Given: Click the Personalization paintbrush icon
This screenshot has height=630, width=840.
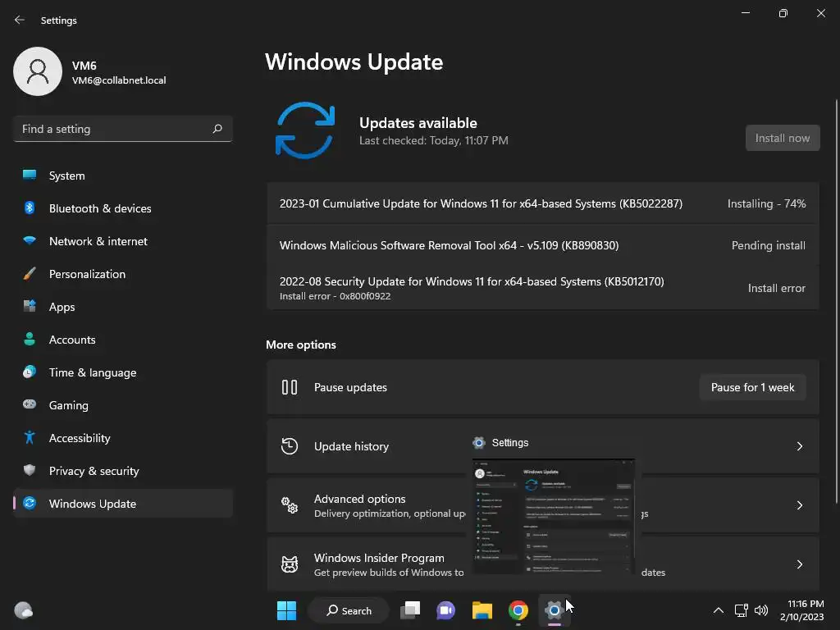Looking at the screenshot, I should pyautogui.click(x=30, y=274).
